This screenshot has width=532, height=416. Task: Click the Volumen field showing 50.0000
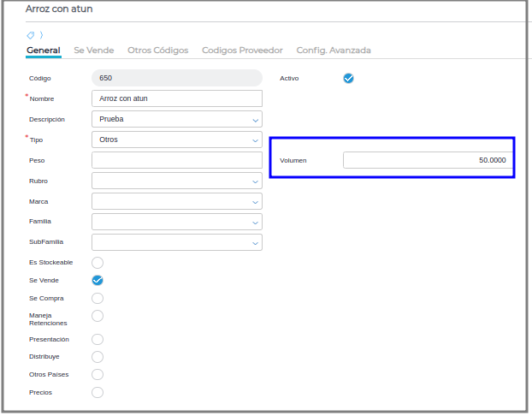pyautogui.click(x=427, y=160)
